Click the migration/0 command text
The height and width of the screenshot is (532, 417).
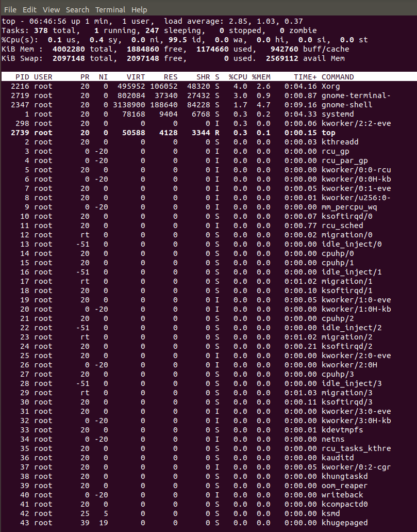[347, 235]
